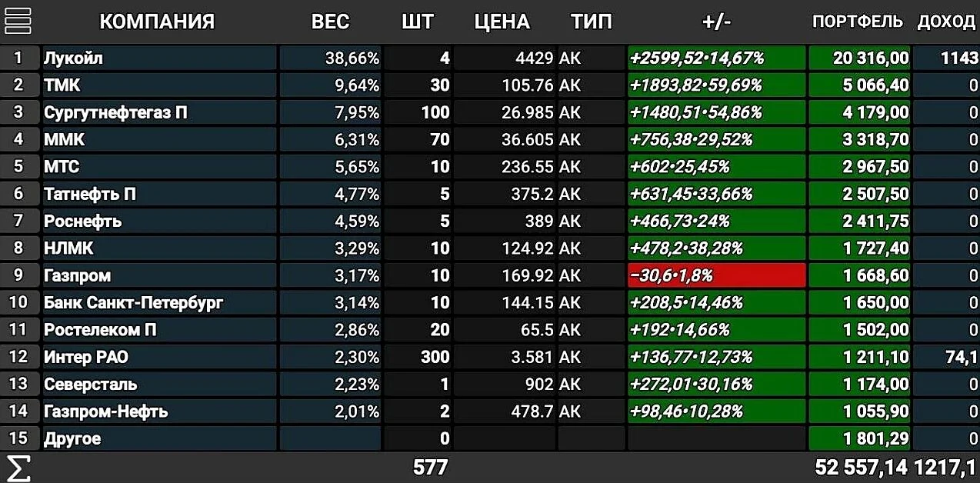Open the hamburger menu icon
Image resolution: width=980 pixels, height=483 pixels.
[x=18, y=21]
